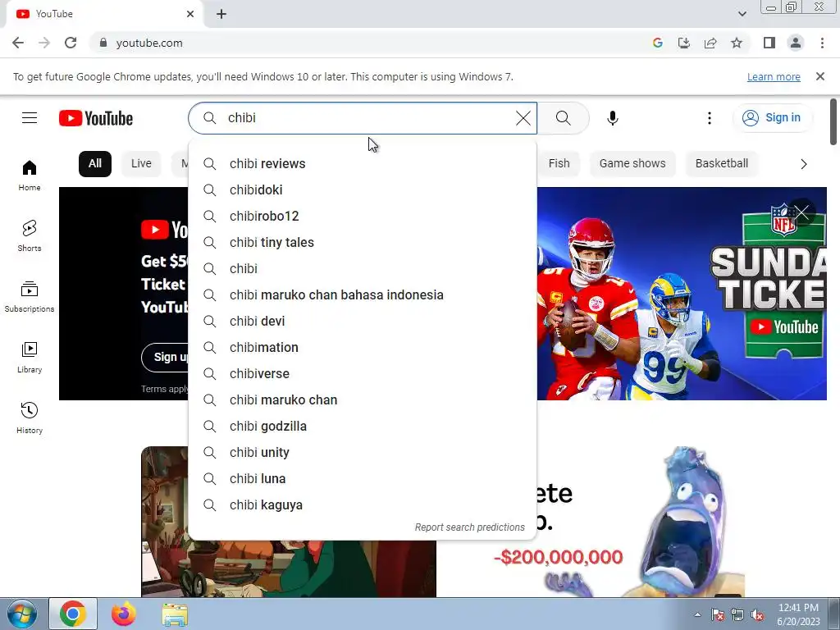Open Windows Start menu
Screen dimensions: 840x630
[x=21, y=614]
